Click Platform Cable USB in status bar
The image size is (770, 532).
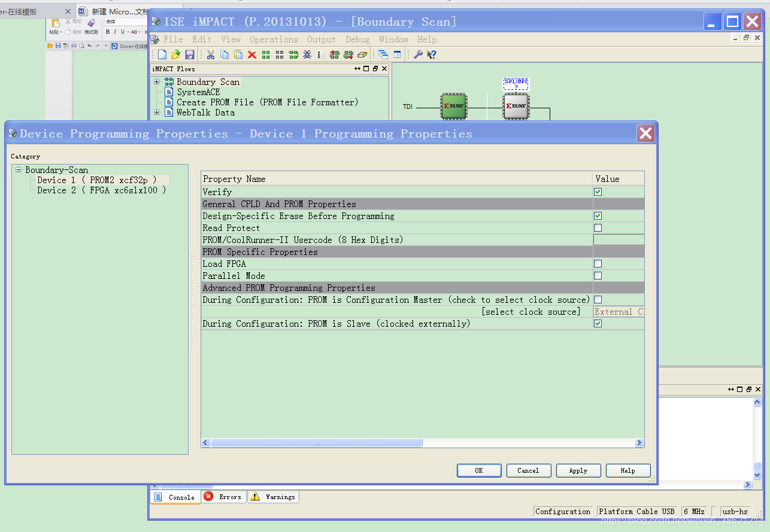[x=636, y=512]
